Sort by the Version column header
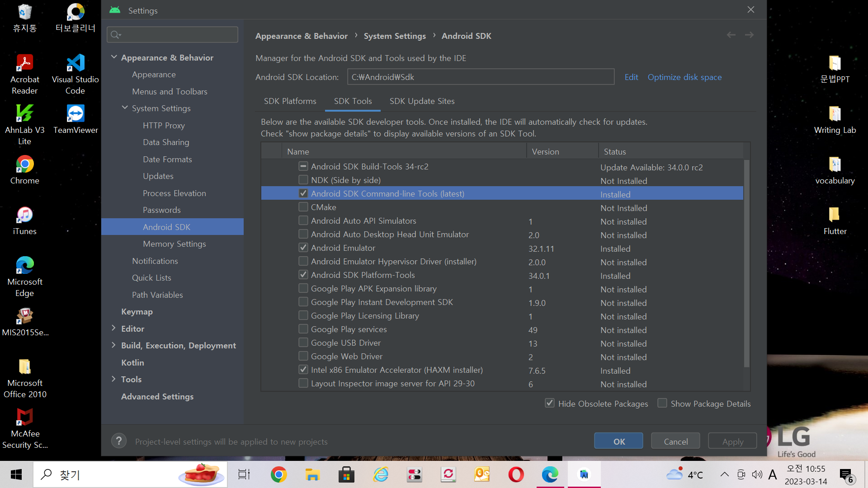 pos(562,151)
